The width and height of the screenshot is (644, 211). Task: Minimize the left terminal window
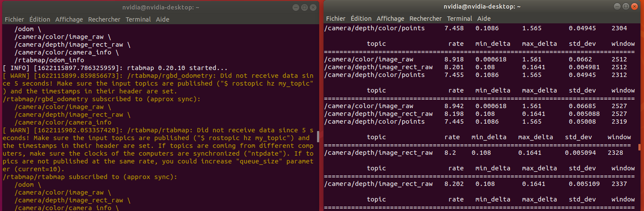click(296, 7)
